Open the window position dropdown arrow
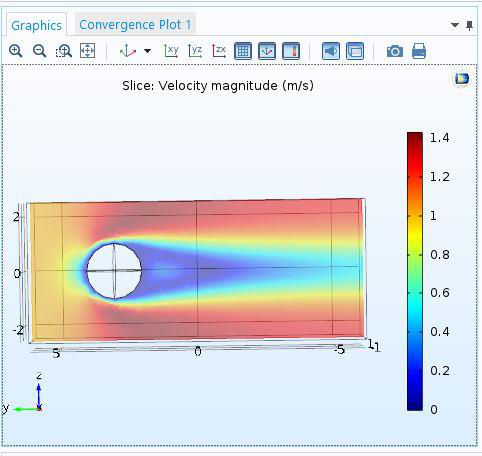 pyautogui.click(x=455, y=25)
